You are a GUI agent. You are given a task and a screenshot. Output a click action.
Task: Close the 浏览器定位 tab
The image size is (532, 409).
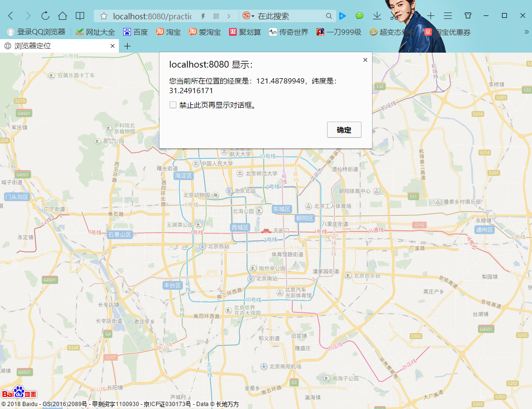point(113,46)
